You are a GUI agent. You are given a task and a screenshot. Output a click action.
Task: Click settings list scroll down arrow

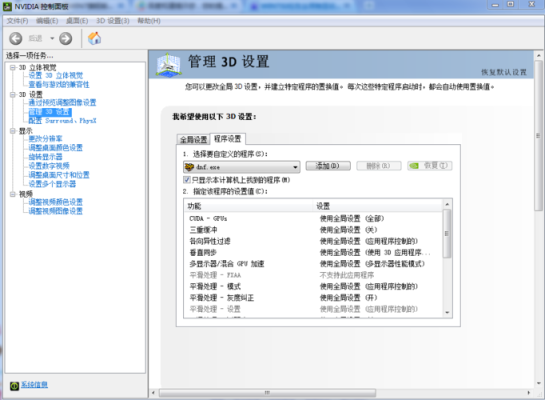tap(447, 312)
